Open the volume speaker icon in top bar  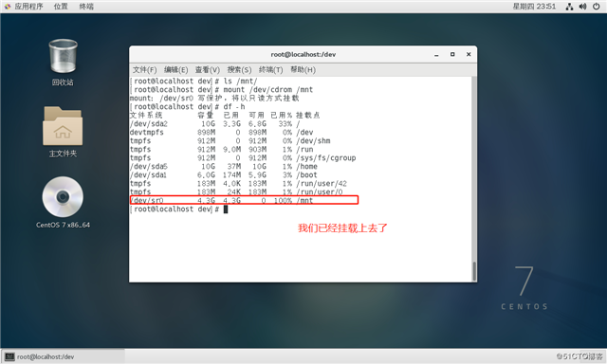point(582,7)
